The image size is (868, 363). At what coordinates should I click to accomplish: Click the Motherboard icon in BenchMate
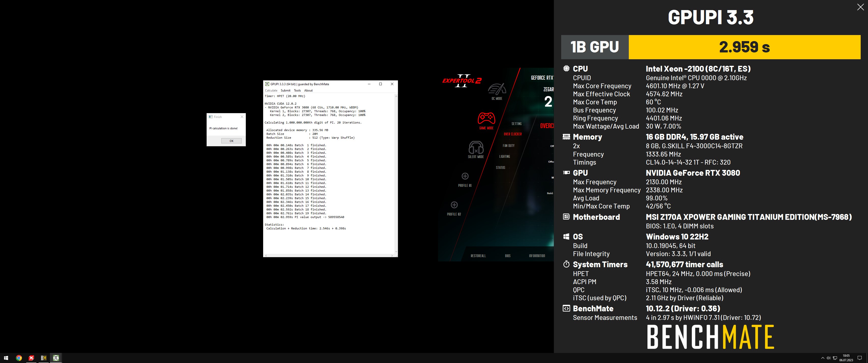[566, 217]
